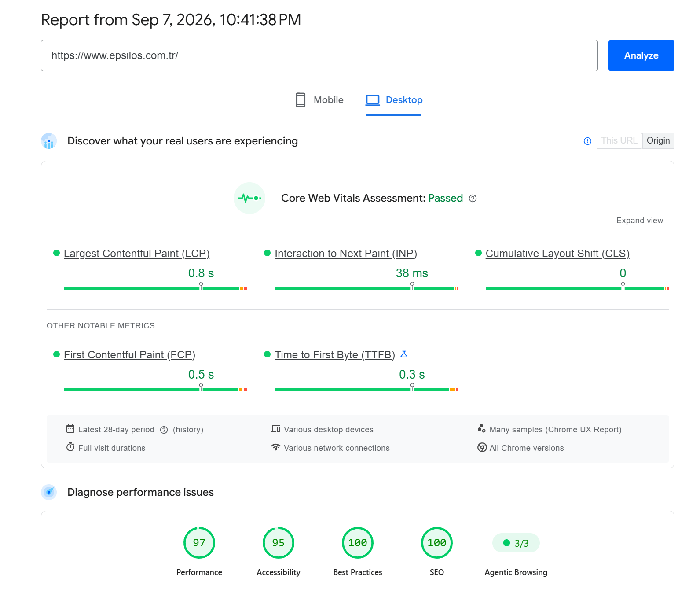Jump to Best Practices score 100 gauge
Screen dimensions: 700x593
[x=358, y=543]
